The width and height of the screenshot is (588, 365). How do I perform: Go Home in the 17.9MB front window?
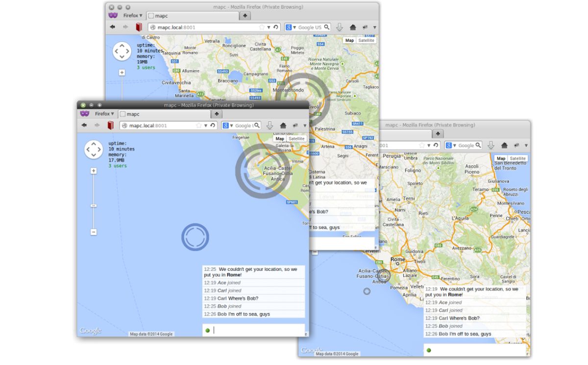(x=283, y=126)
